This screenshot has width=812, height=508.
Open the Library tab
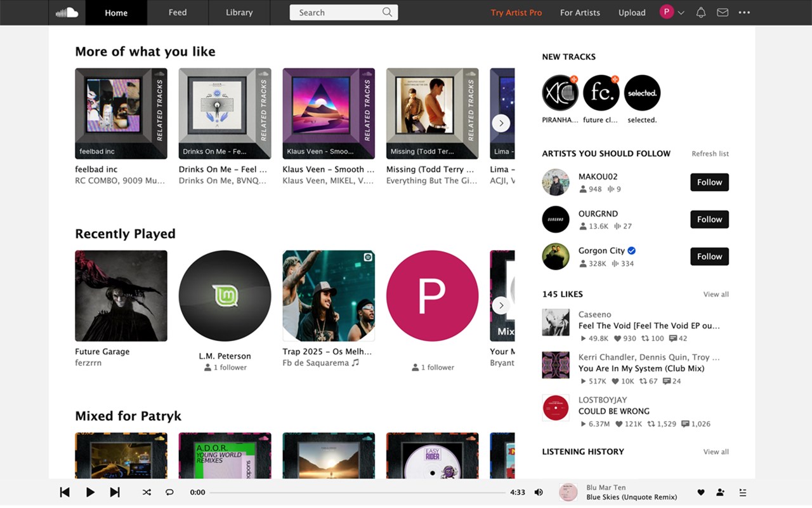(x=239, y=13)
